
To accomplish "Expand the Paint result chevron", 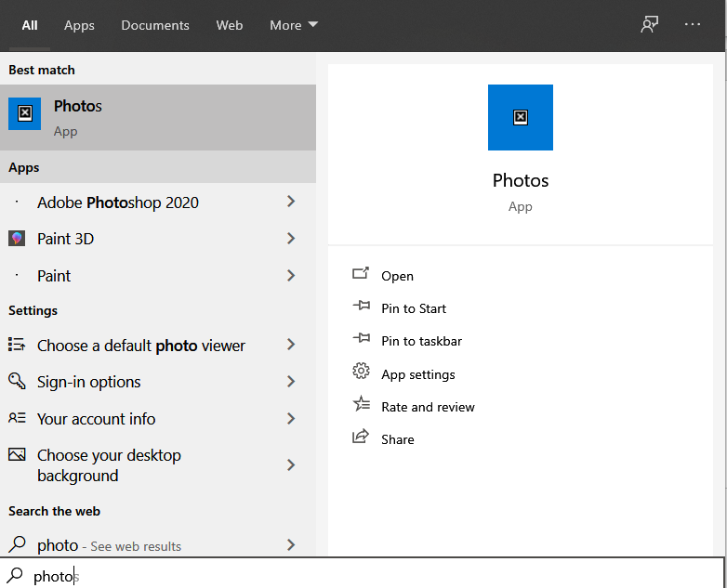I will coord(291,275).
